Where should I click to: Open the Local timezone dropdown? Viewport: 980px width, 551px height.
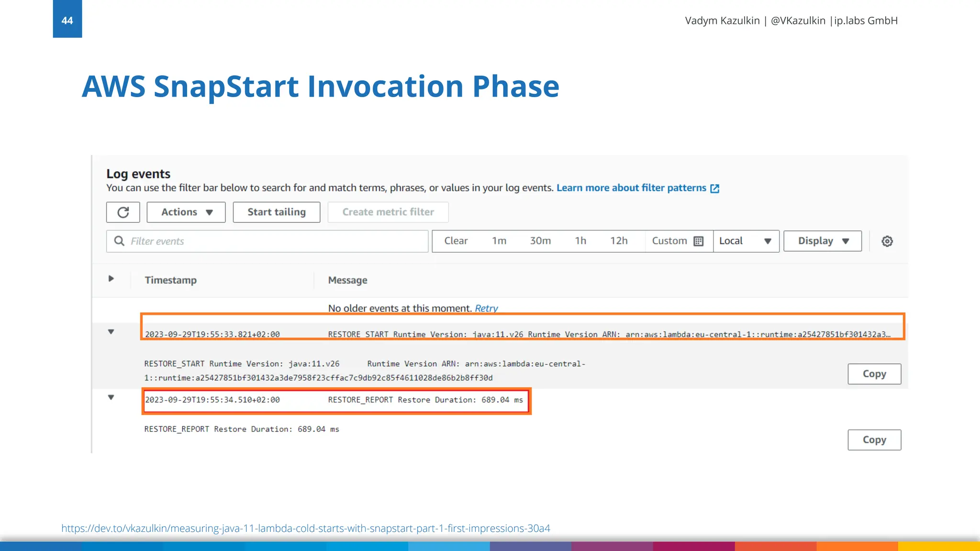tap(746, 241)
